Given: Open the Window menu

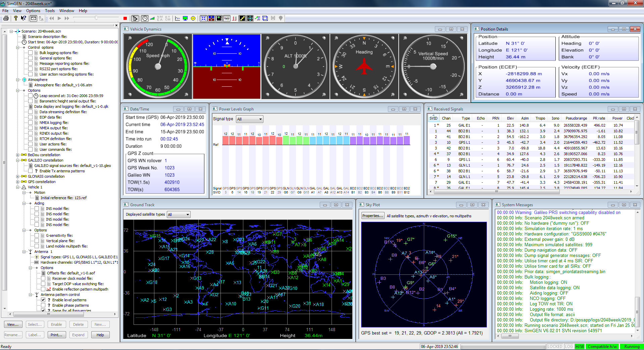Looking at the screenshot, I should (67, 11).
